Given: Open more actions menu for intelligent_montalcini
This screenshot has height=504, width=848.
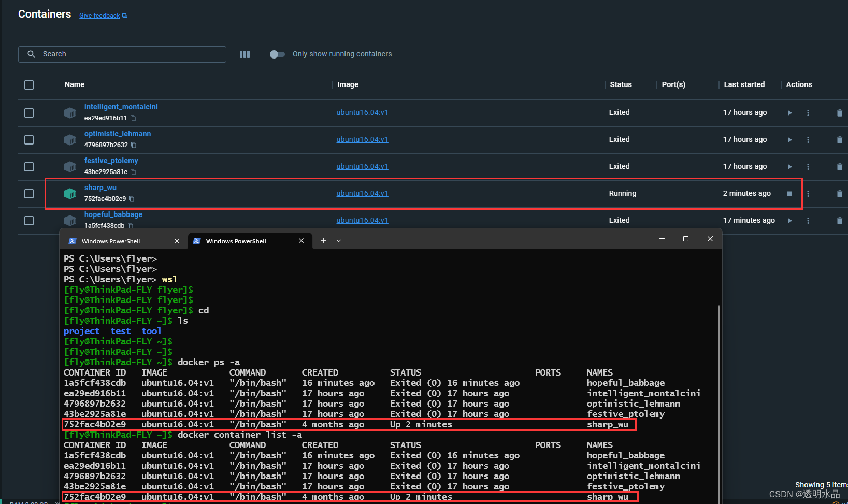Looking at the screenshot, I should (808, 113).
